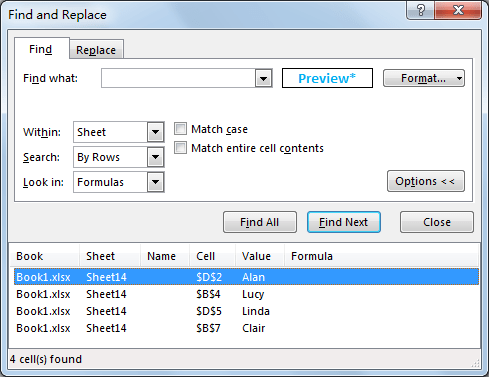Click the Formula column header
This screenshot has width=489, height=377.
[x=382, y=256]
